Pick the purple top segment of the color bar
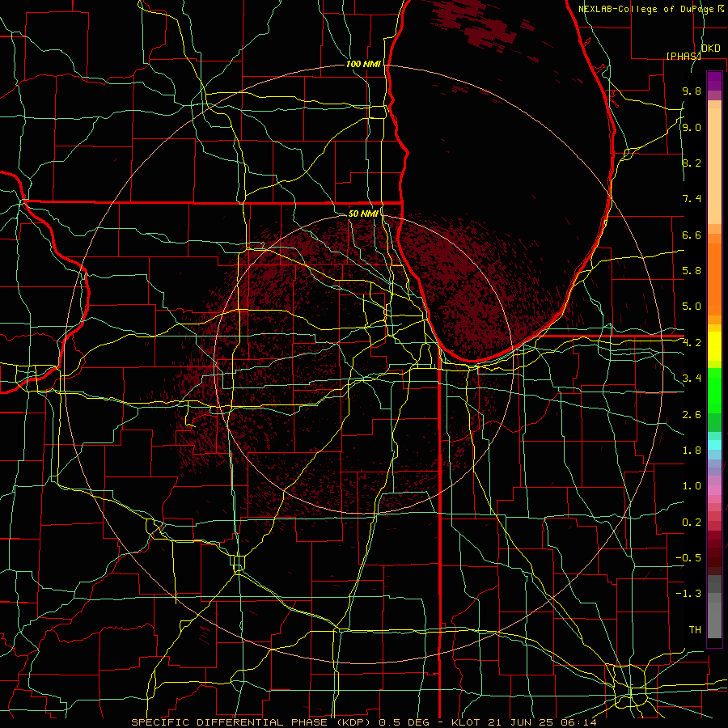Screen dimensions: 728x728 [714, 81]
